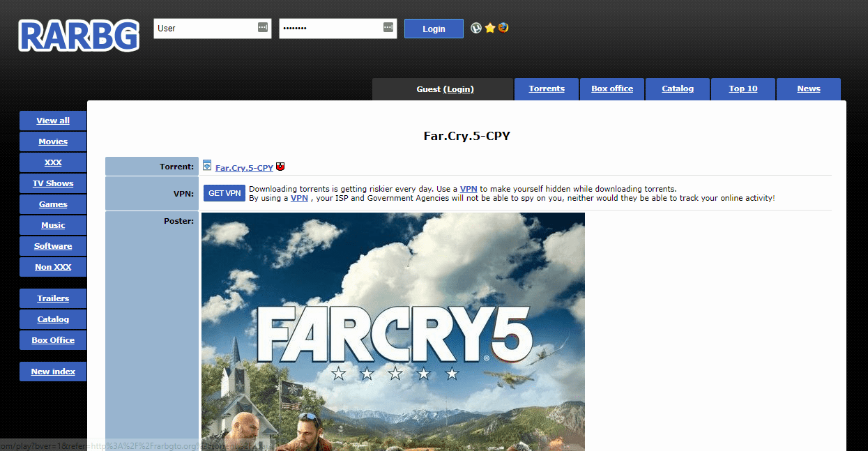Click the RARBG logo

coord(78,36)
